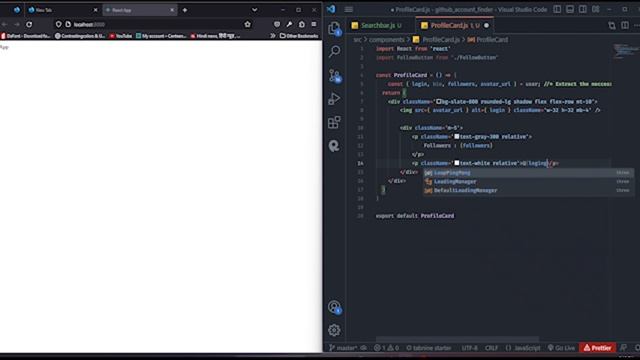Click the shield tracking protection icon
The width and height of the screenshot is (640, 360).
tap(58, 24)
